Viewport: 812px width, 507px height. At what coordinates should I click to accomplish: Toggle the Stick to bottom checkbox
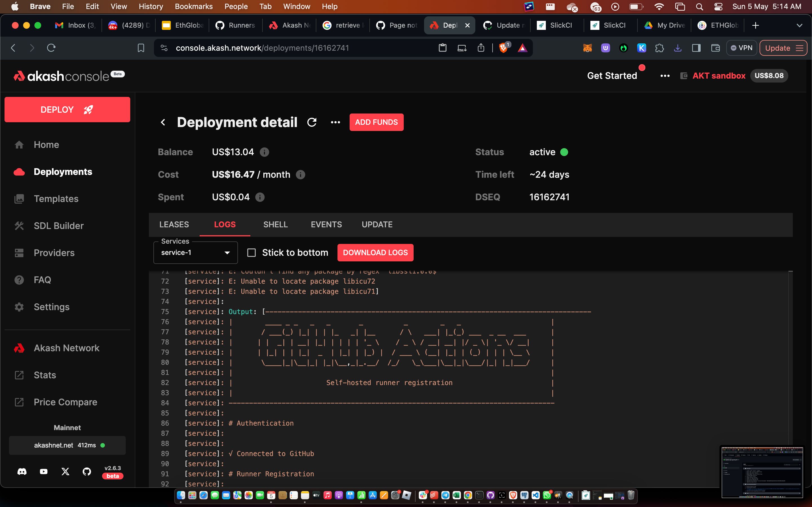(x=251, y=252)
